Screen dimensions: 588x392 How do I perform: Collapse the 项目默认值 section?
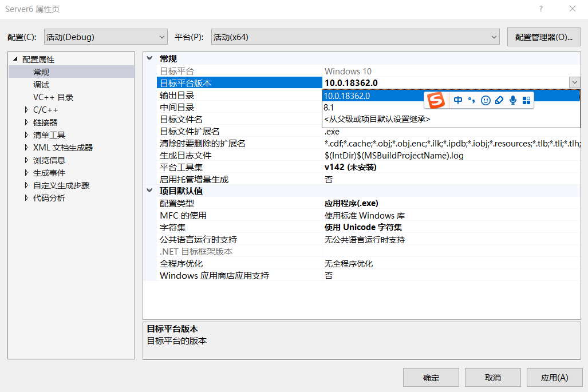pos(149,191)
